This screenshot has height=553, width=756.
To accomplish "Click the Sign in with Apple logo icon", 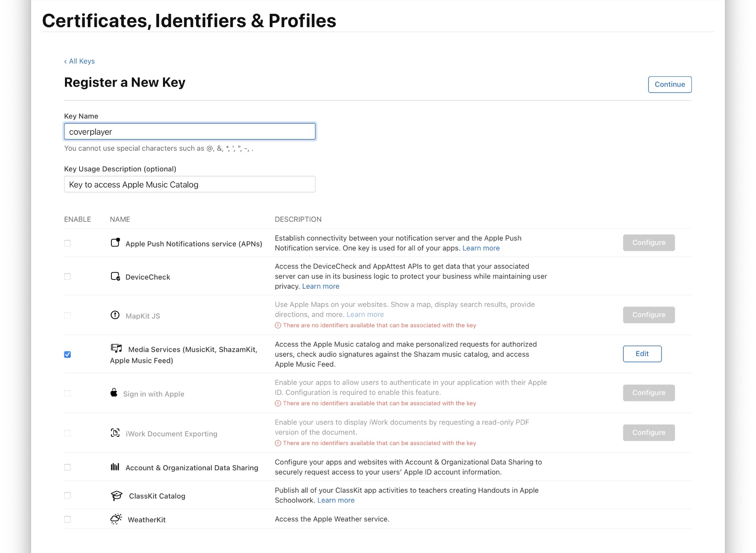I will pos(114,393).
